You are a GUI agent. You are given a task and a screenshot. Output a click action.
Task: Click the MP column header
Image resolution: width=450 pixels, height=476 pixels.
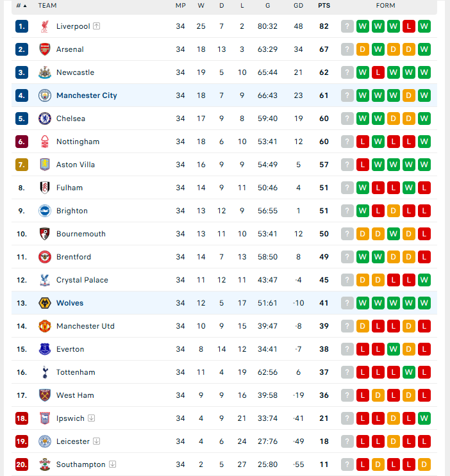point(181,6)
